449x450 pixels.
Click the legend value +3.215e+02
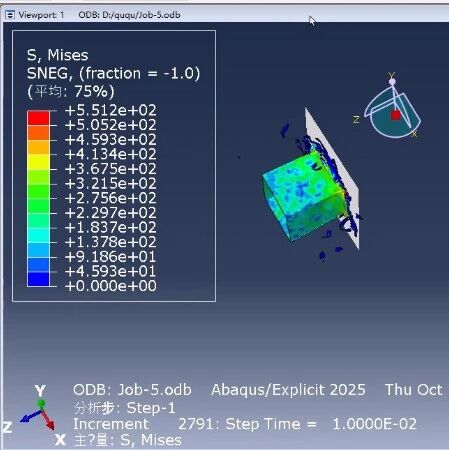tap(111, 183)
